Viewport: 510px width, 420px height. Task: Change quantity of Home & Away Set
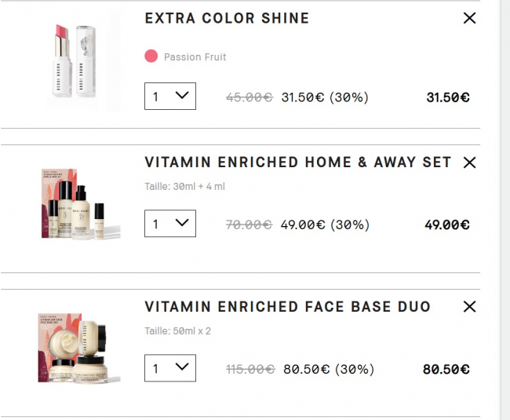coord(170,224)
